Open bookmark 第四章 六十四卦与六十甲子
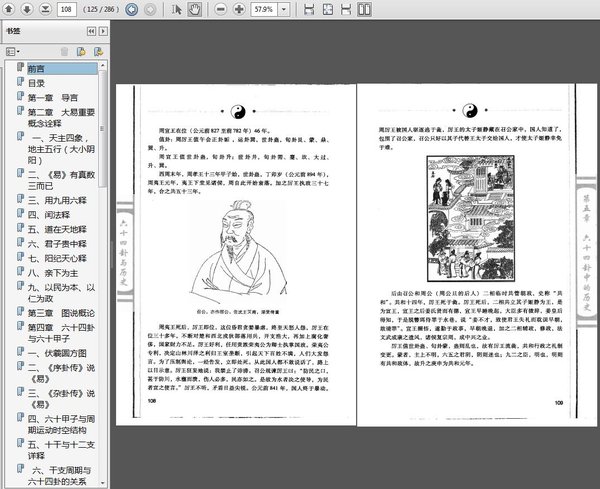Viewport: 600px width, 489px height. click(61, 333)
